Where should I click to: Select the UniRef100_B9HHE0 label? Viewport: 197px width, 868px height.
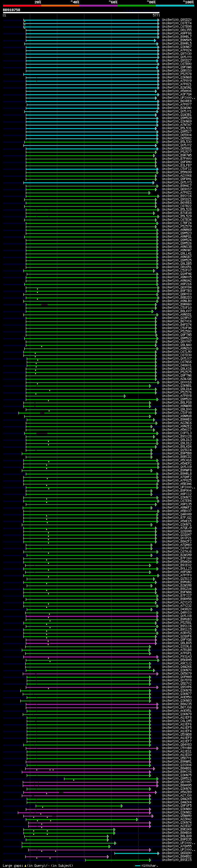click(x=177, y=419)
